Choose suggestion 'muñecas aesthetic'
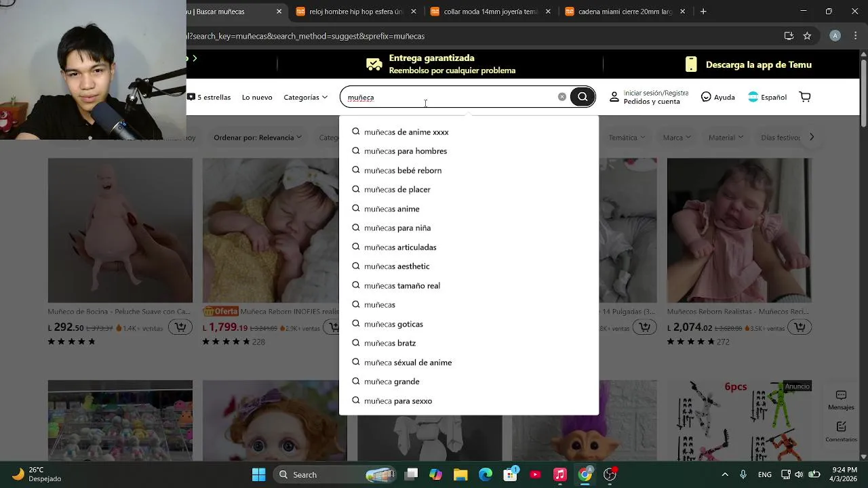The height and width of the screenshot is (488, 868). pos(469,266)
